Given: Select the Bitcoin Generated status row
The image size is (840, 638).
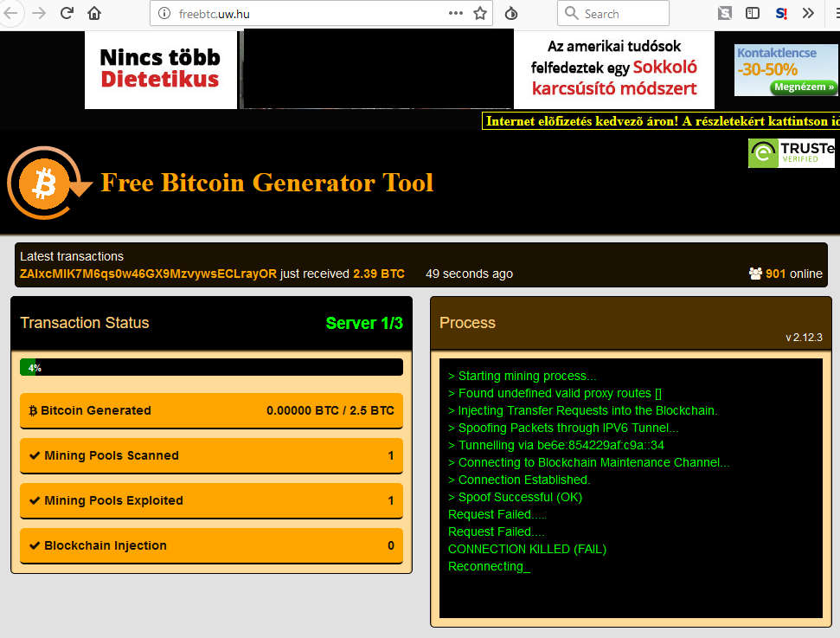Looking at the screenshot, I should point(211,410).
